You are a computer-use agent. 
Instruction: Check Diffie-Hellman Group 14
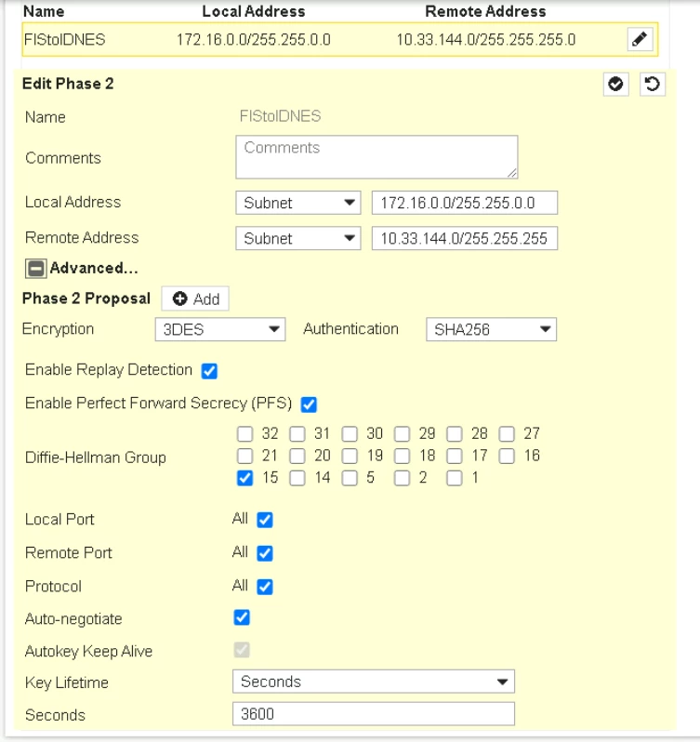[297, 478]
